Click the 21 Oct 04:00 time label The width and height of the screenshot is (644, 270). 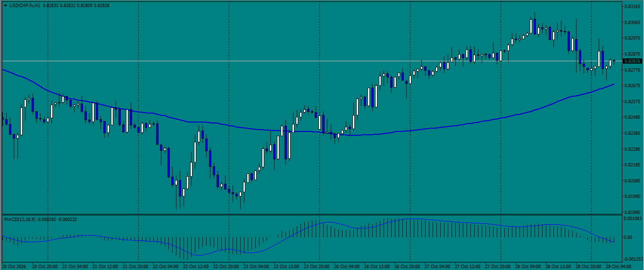coord(75,266)
